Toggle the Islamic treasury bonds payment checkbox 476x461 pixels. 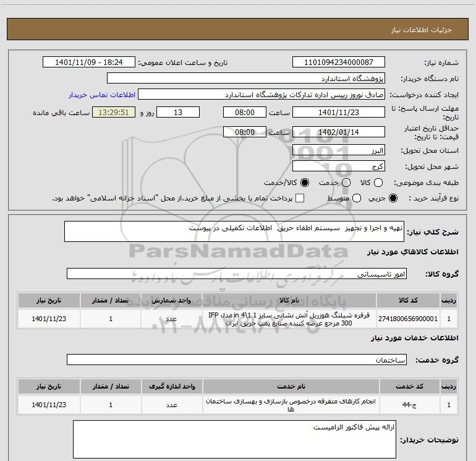[x=300, y=198]
